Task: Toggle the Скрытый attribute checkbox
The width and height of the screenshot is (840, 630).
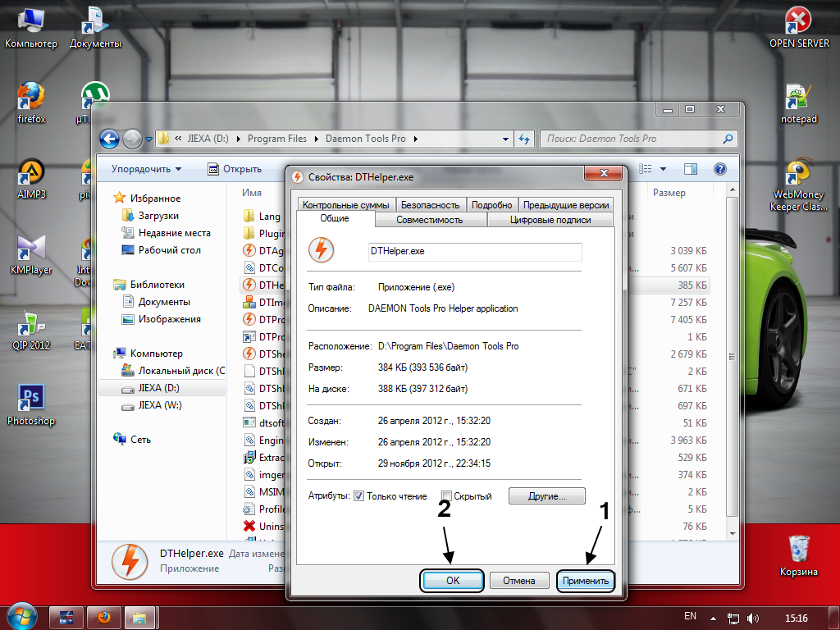Action: point(446,496)
